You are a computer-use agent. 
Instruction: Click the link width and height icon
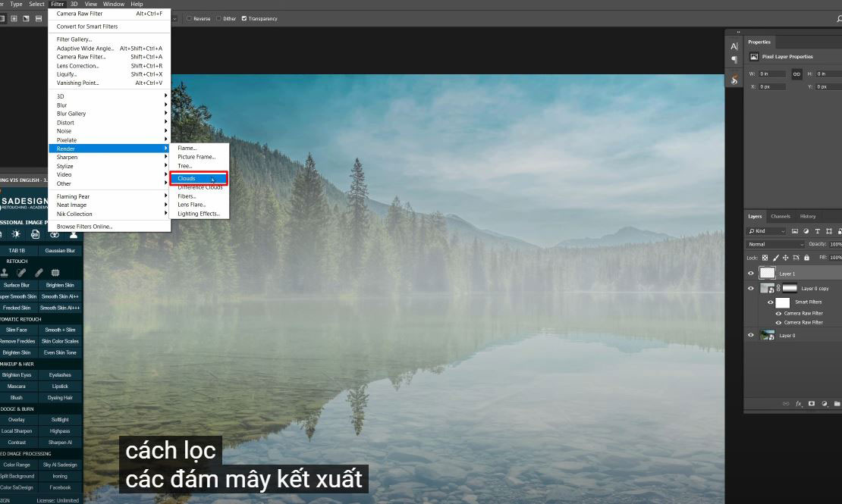tap(797, 74)
